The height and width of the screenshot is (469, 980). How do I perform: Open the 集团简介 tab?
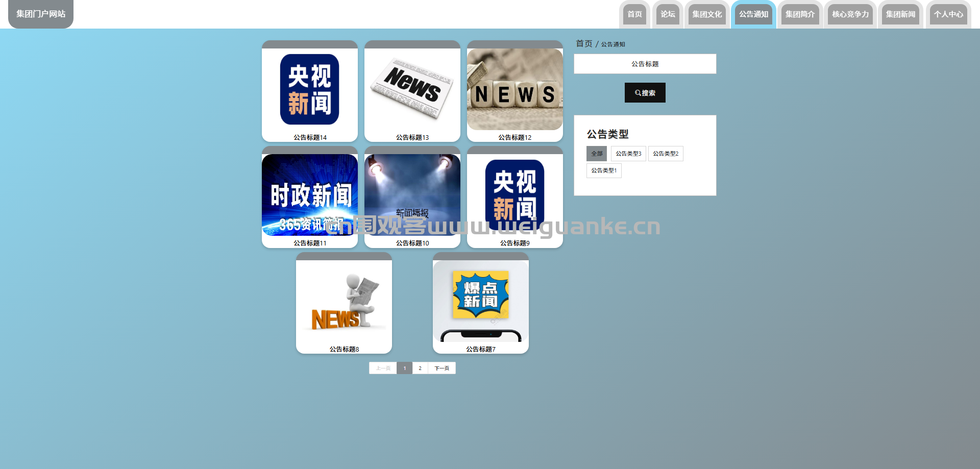[x=800, y=14]
